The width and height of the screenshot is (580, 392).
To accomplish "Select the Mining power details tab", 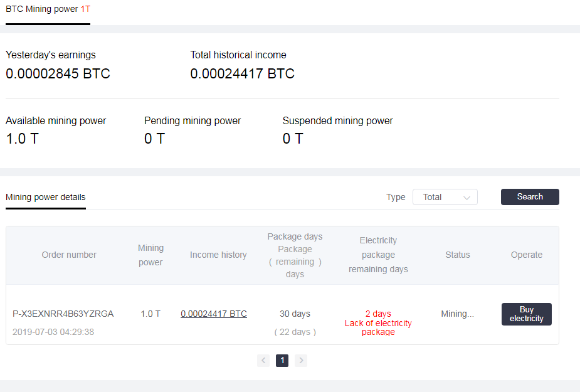I will [46, 197].
